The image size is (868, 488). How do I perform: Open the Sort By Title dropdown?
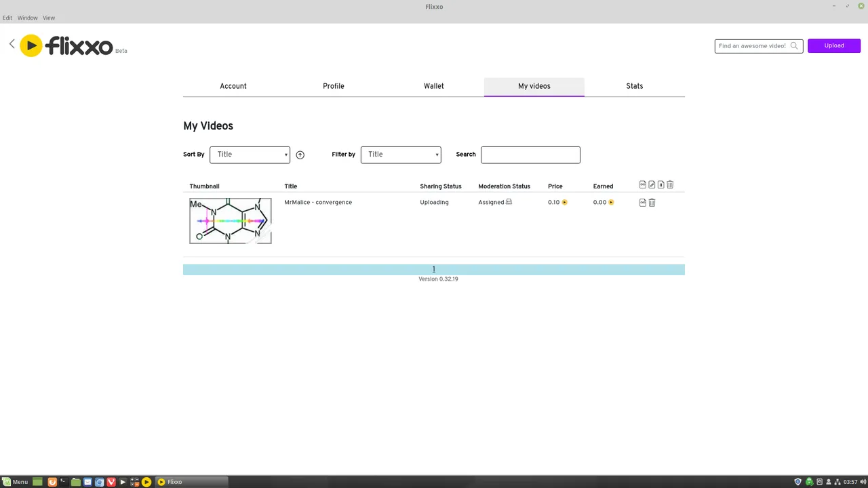pyautogui.click(x=250, y=155)
